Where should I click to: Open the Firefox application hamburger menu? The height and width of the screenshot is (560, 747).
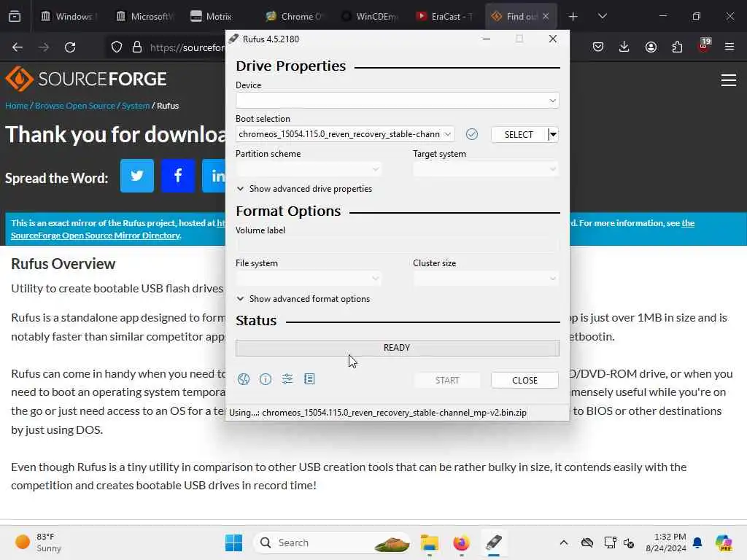pos(729,47)
